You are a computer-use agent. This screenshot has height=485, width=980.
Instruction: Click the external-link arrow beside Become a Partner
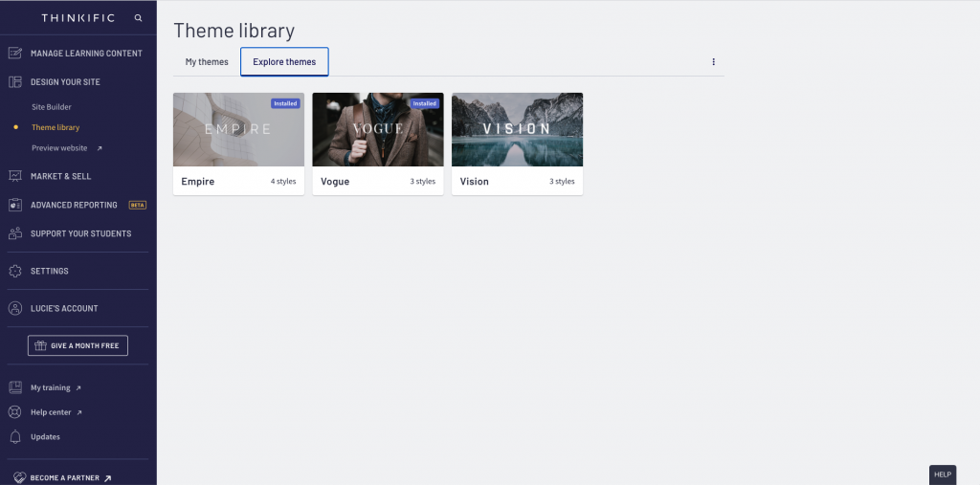coord(107,478)
